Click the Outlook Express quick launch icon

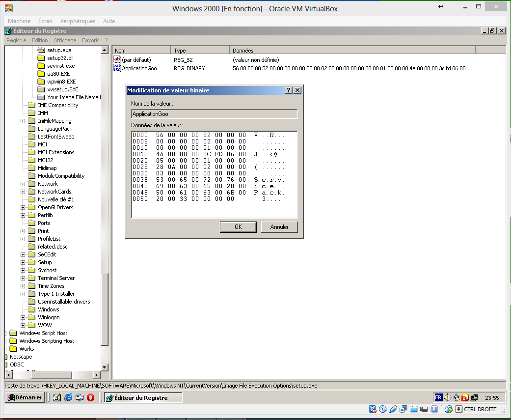tap(80, 397)
